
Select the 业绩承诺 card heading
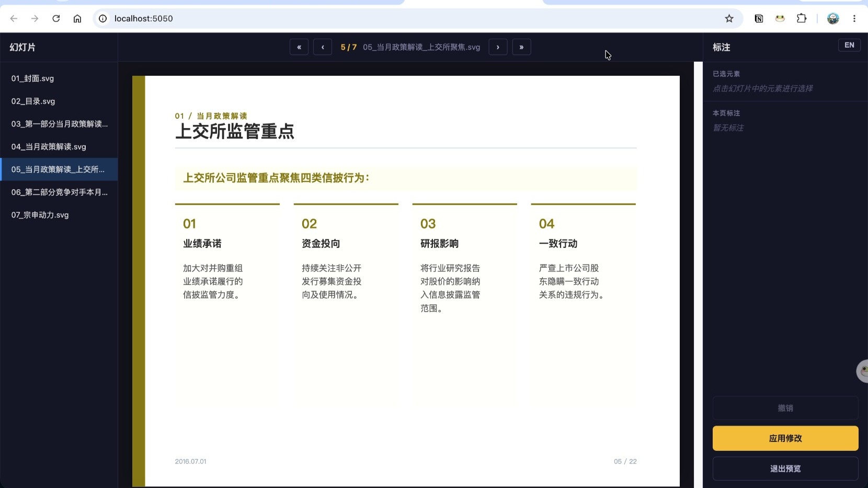pos(202,244)
